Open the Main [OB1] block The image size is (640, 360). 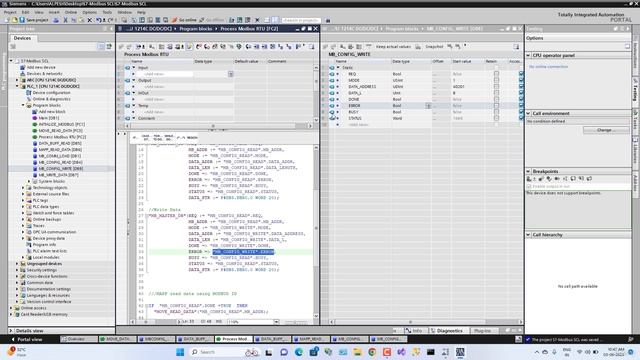(x=48, y=118)
